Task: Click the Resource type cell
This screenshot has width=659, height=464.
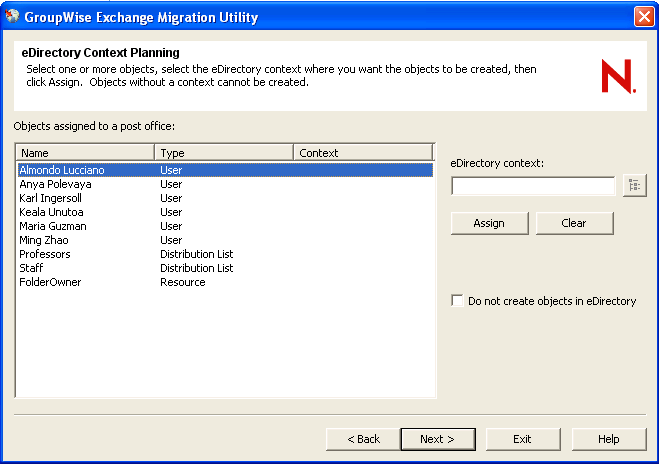Action: pos(183,282)
